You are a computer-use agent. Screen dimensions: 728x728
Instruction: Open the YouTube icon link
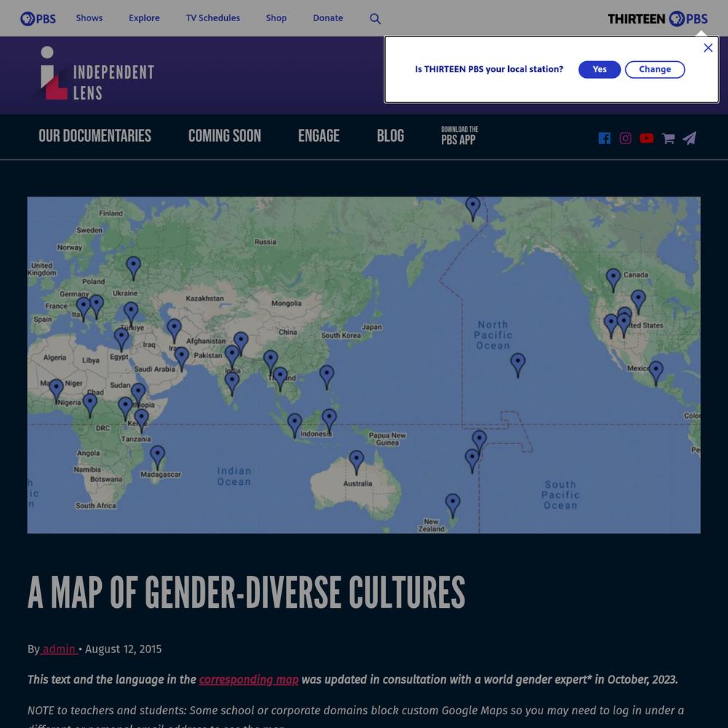click(x=646, y=138)
